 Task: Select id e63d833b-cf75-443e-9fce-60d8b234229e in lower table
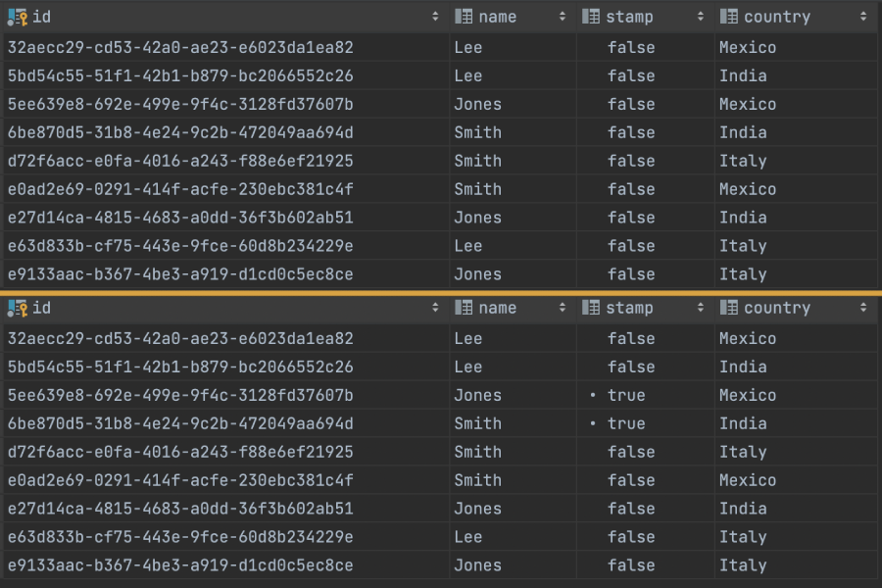(180, 537)
